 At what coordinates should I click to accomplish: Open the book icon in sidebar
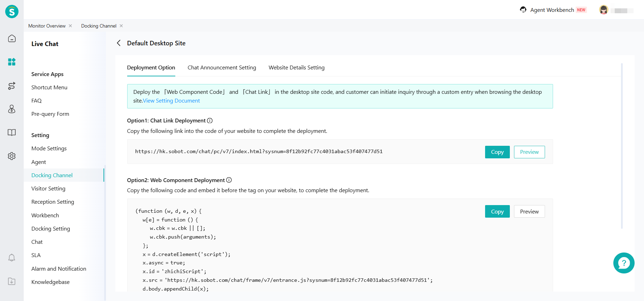(12, 133)
